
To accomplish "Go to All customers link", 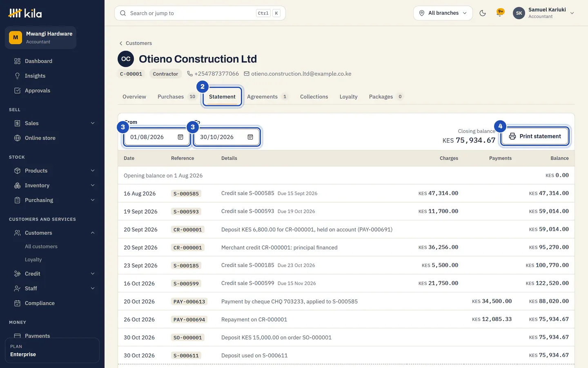I will click(x=41, y=247).
